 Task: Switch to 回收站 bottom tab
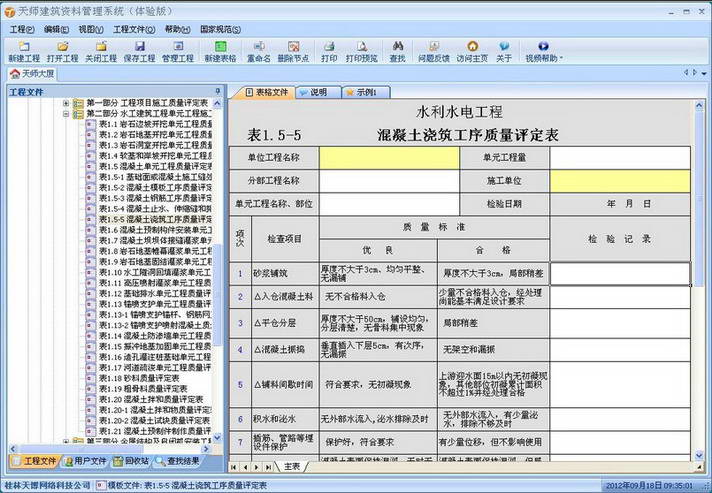131,461
